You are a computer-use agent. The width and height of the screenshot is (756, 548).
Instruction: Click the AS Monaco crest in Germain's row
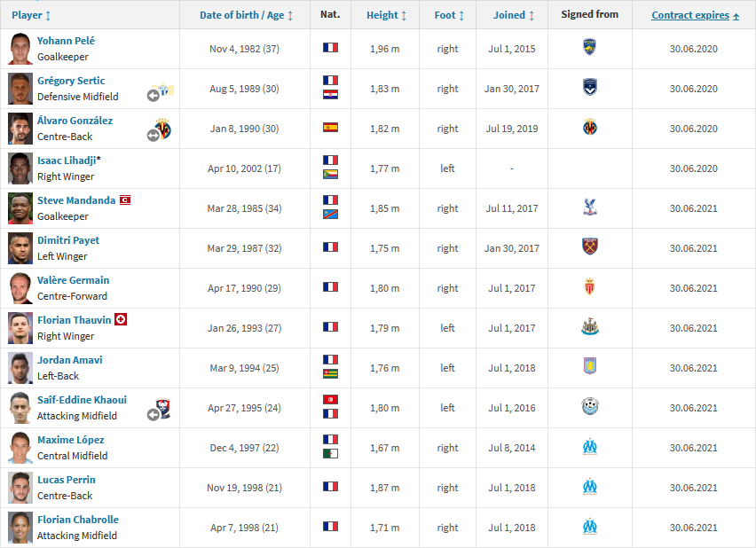point(590,286)
